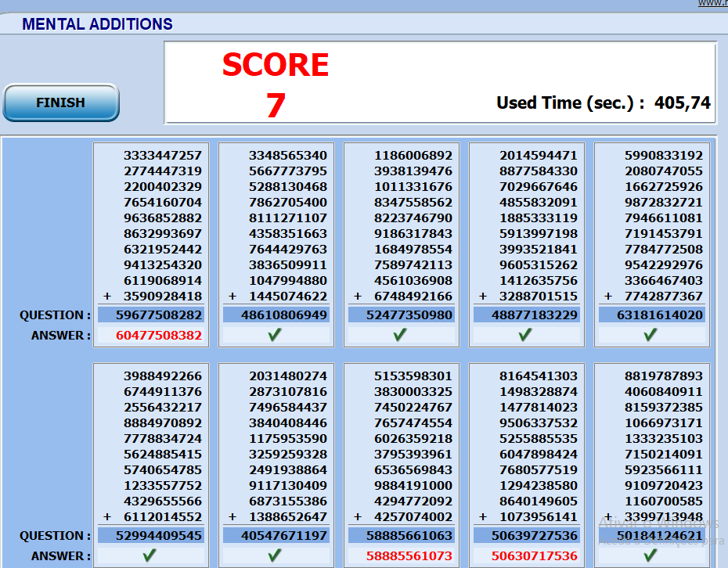Click the MENTAL ADDITIONS title bar
This screenshot has height=568, width=728.
click(99, 24)
